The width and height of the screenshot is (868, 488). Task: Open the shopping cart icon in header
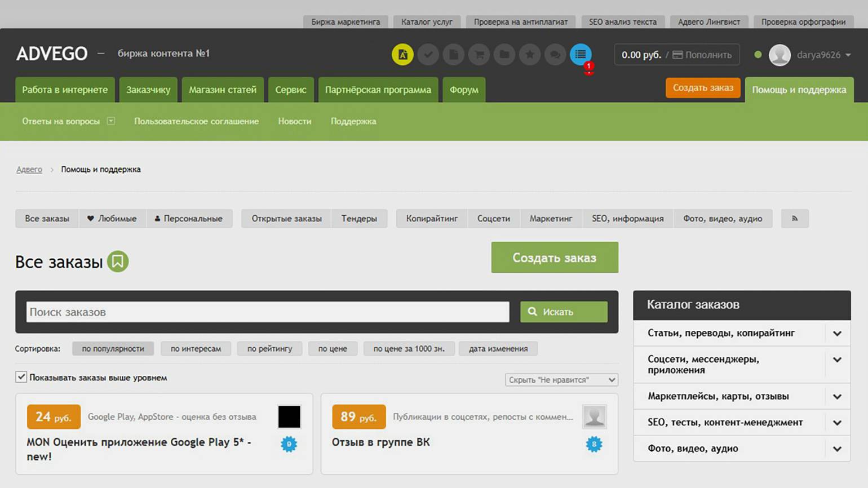coord(479,55)
